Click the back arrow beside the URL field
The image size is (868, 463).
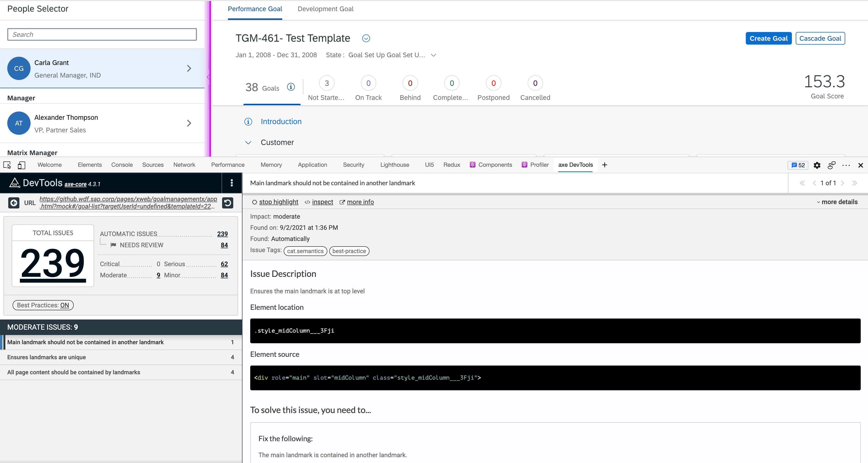point(14,203)
